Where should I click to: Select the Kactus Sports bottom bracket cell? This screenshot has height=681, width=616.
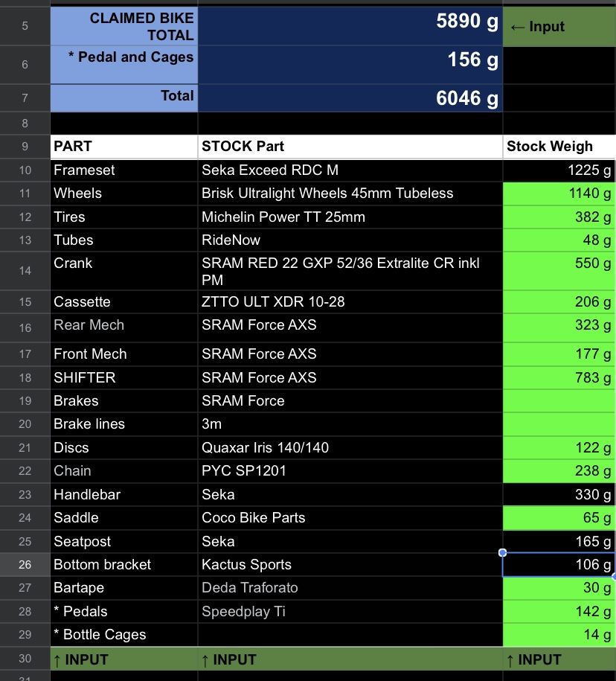[x=350, y=565]
